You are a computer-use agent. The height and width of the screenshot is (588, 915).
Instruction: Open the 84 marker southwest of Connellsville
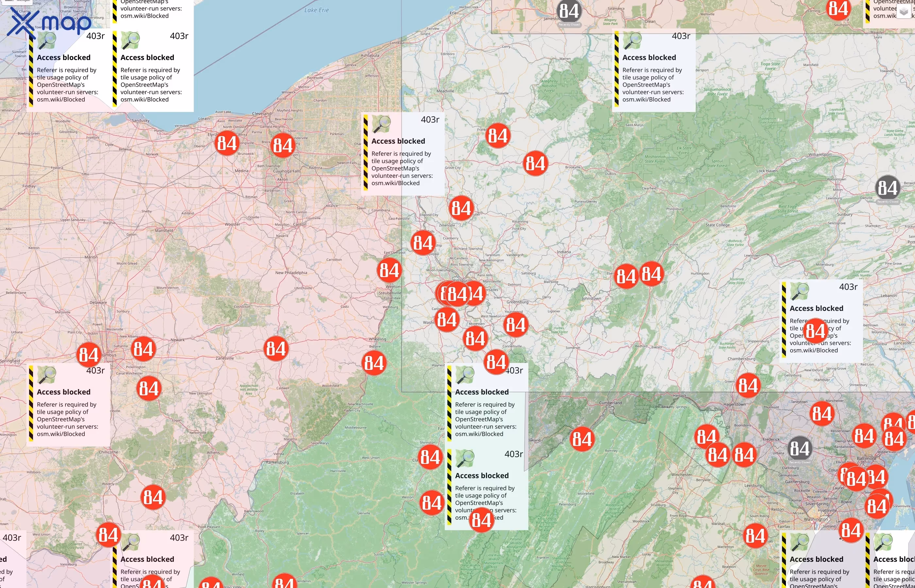click(496, 362)
